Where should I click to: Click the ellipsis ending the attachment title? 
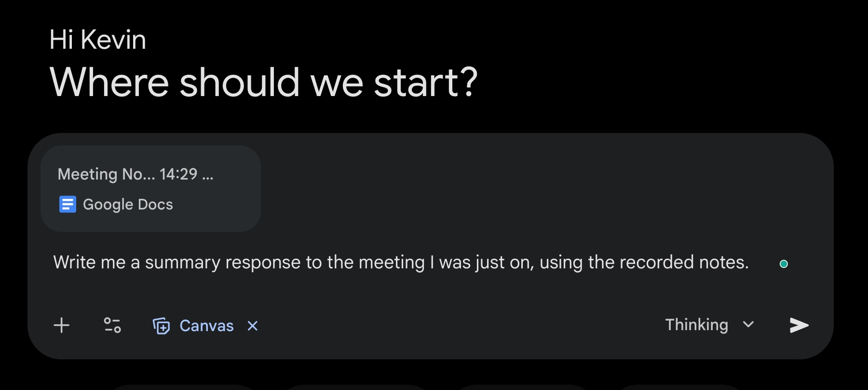(208, 175)
